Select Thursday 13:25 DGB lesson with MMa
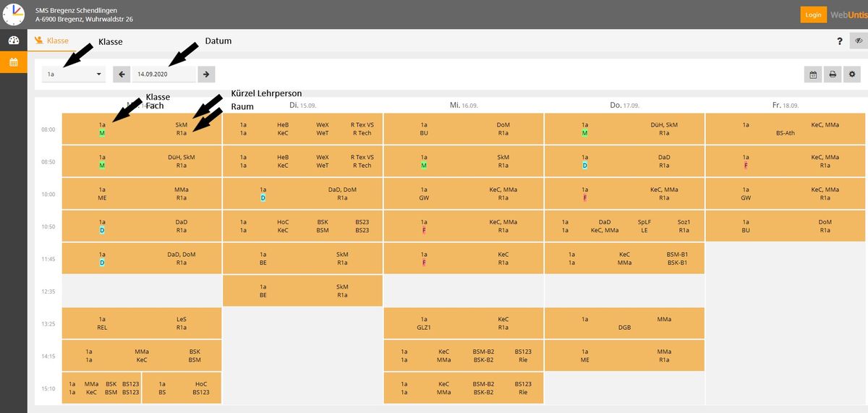This screenshot has height=413, width=868. (x=624, y=323)
